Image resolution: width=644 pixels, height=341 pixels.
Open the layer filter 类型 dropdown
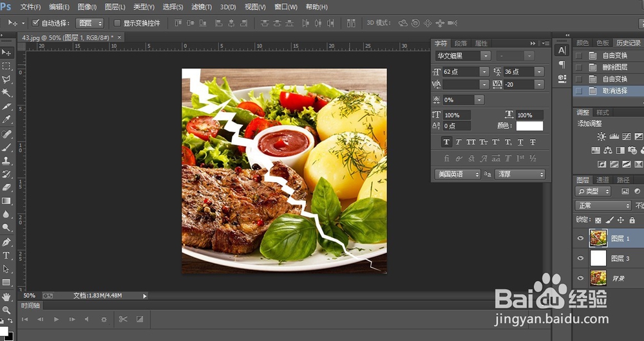point(593,191)
